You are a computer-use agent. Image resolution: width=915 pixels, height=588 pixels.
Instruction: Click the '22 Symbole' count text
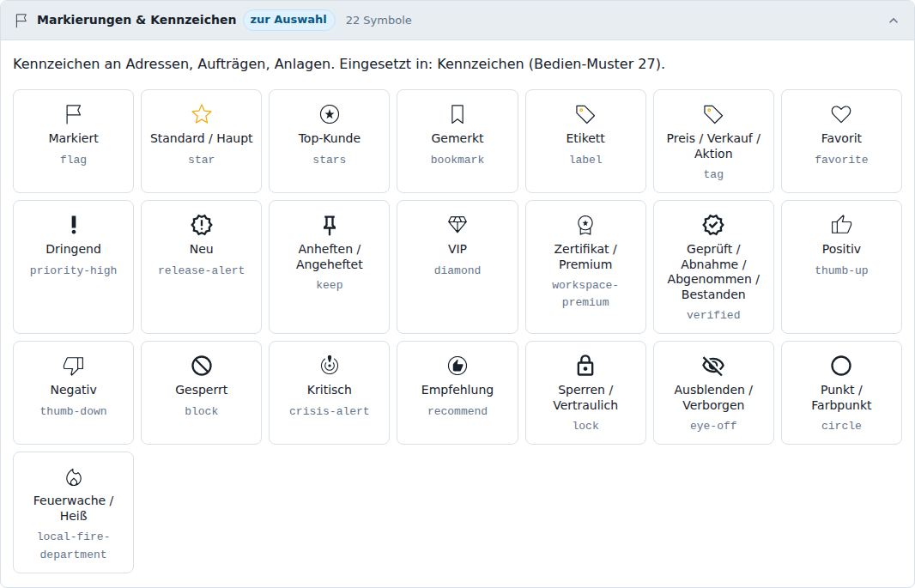click(379, 21)
